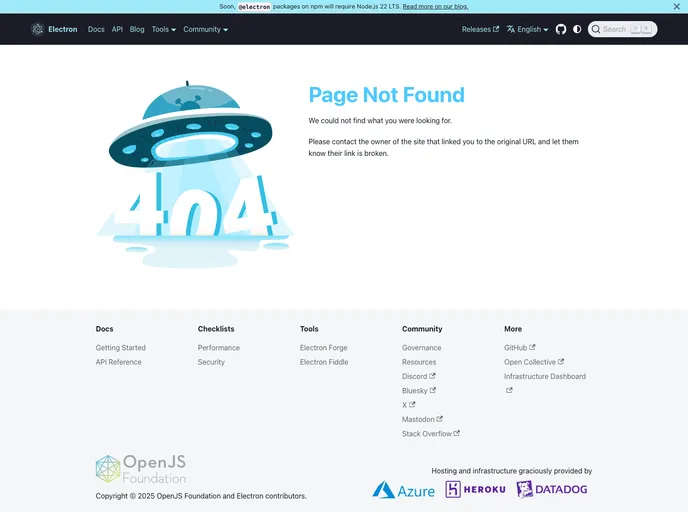Screen dimensions: 688x512
Task: Click the translate language icon
Action: pos(511,29)
